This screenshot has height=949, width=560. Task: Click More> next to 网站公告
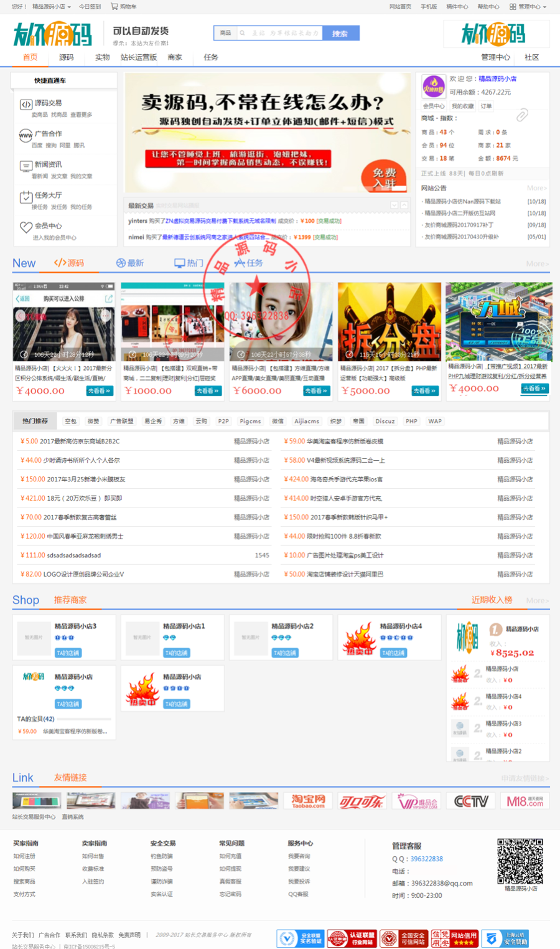pos(536,187)
